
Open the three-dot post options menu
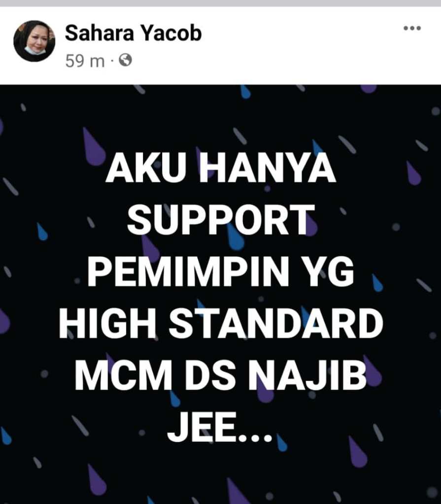pyautogui.click(x=412, y=28)
